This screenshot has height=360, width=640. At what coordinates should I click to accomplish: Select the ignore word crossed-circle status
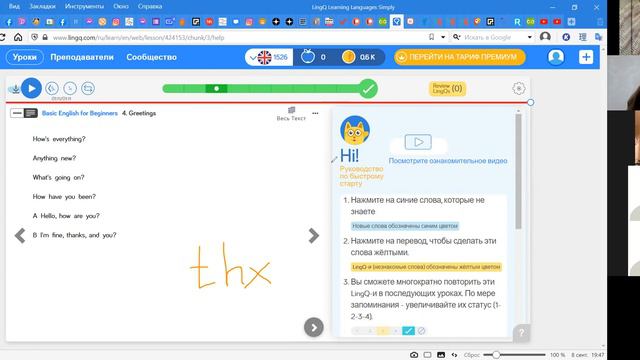(x=421, y=331)
